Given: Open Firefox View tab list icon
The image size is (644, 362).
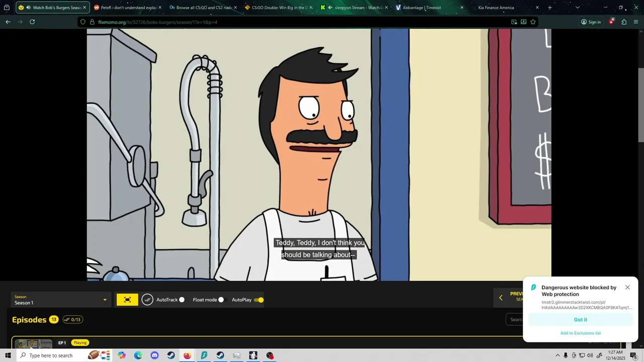Looking at the screenshot, I should 7,8.
